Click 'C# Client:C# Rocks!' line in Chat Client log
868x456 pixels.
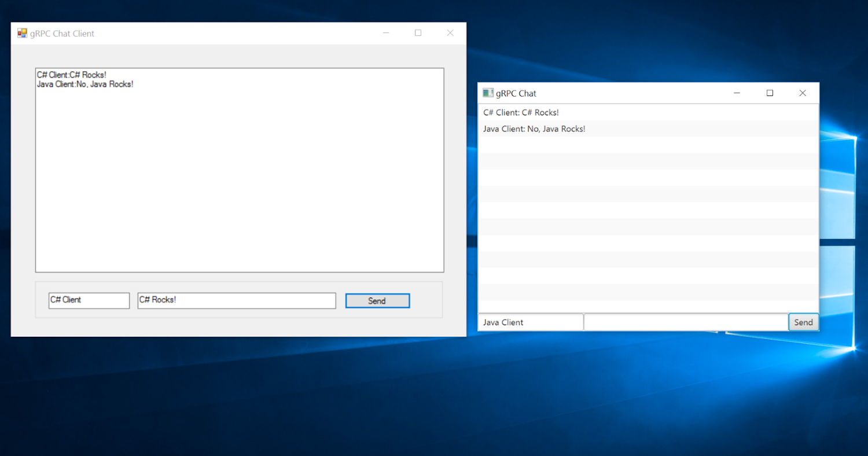click(x=72, y=75)
